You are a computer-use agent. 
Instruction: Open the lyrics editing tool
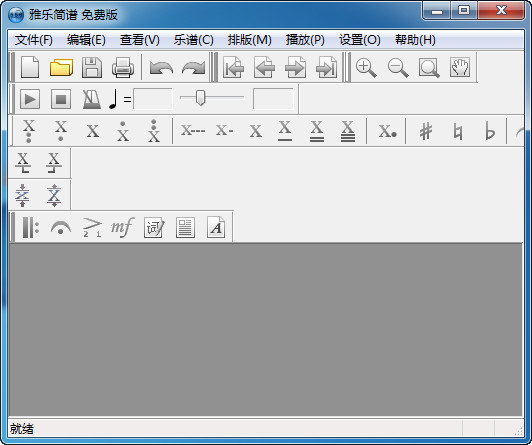pyautogui.click(x=154, y=228)
